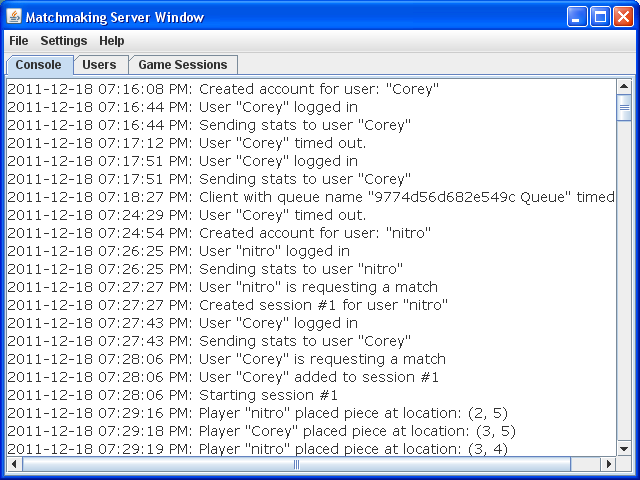Open the Settings menu
Viewport: 640px width, 480px height.
click(63, 41)
